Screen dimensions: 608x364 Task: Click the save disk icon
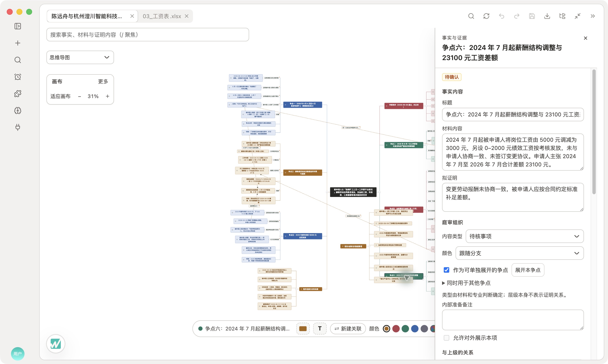point(532,16)
